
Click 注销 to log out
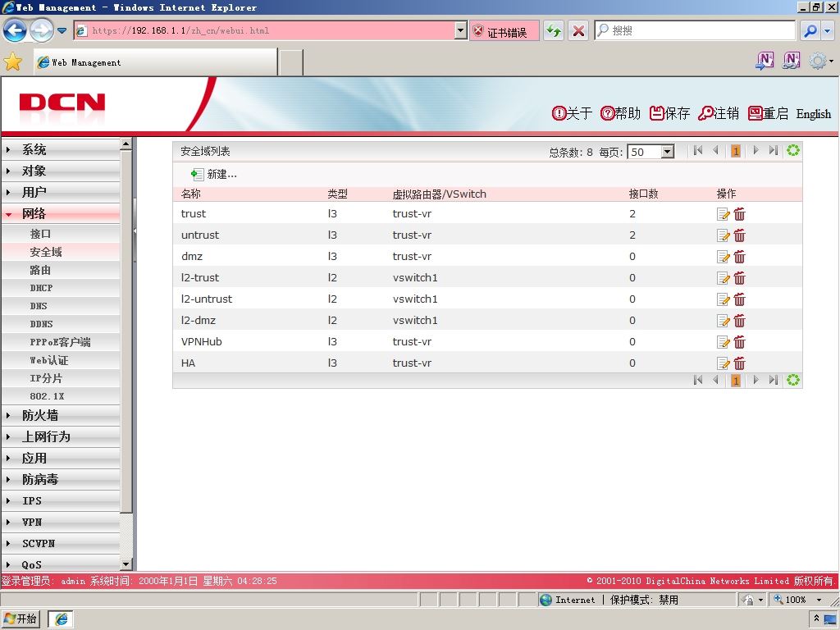coord(719,113)
